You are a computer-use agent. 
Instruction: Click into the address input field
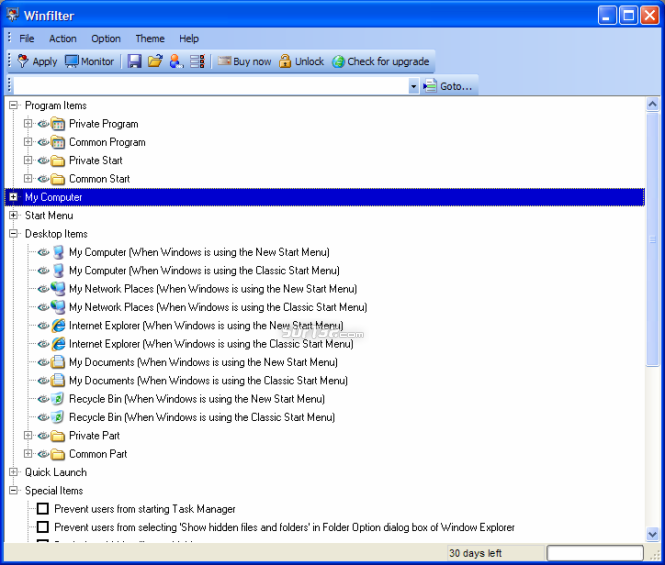[x=211, y=86]
